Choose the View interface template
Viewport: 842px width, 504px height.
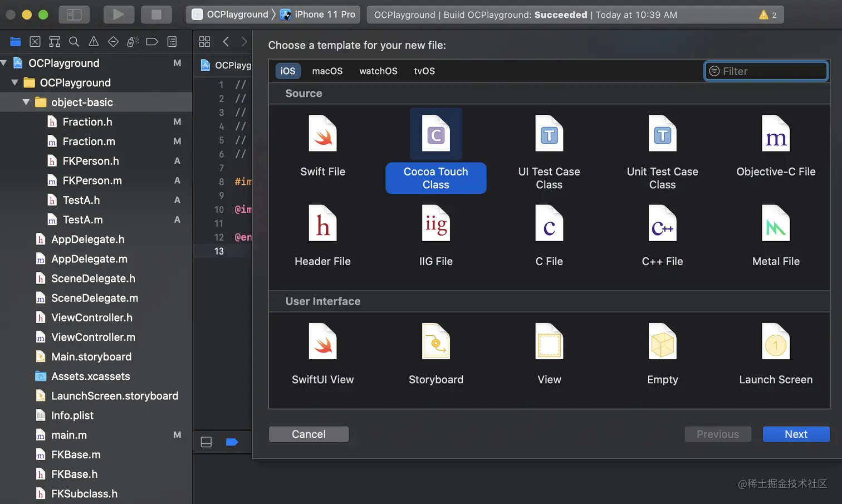click(549, 354)
